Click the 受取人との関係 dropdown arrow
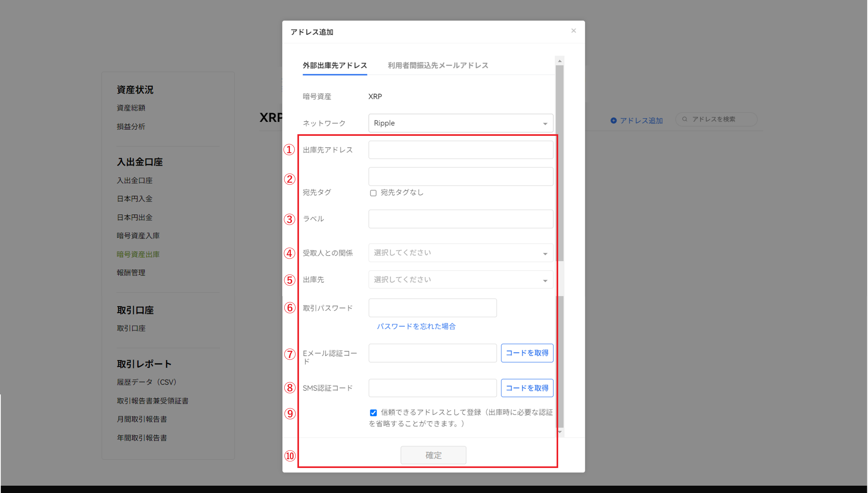The image size is (868, 493). 545,254
